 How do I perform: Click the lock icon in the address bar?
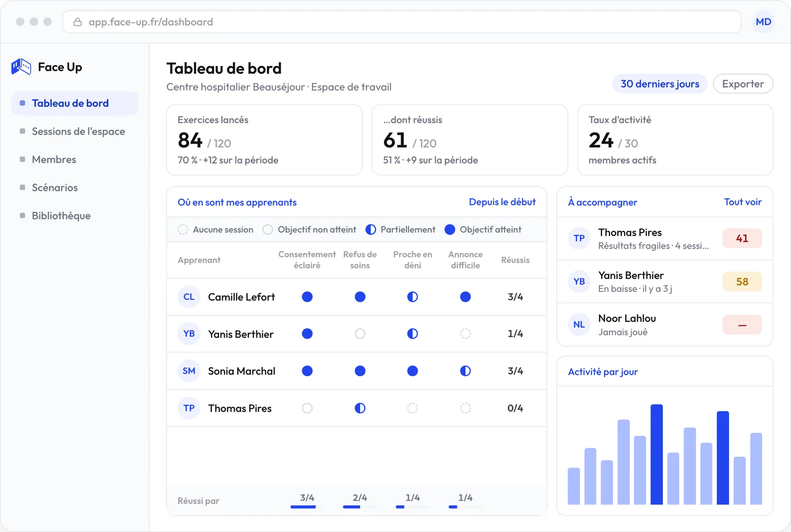(78, 22)
